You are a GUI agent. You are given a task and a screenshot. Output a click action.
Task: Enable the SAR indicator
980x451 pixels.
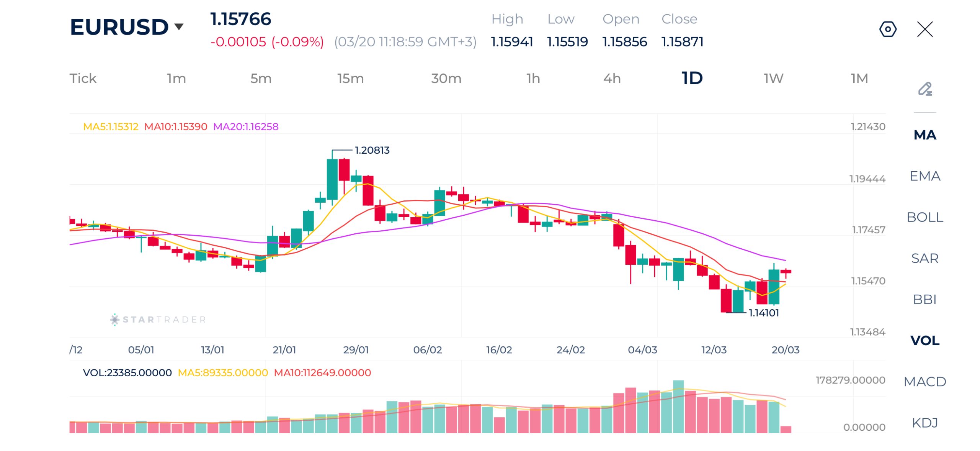coord(926,258)
